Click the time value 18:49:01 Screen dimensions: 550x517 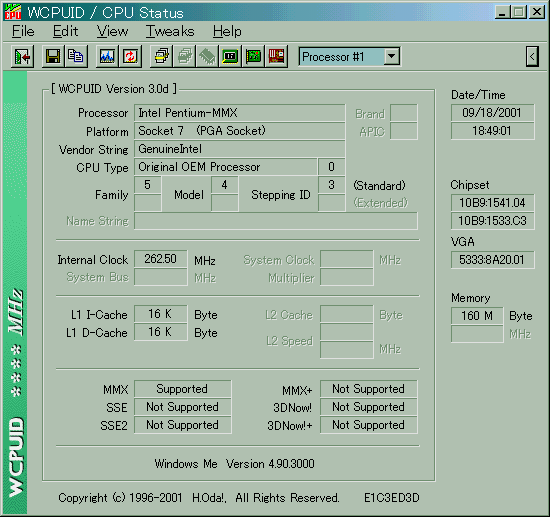pos(492,131)
